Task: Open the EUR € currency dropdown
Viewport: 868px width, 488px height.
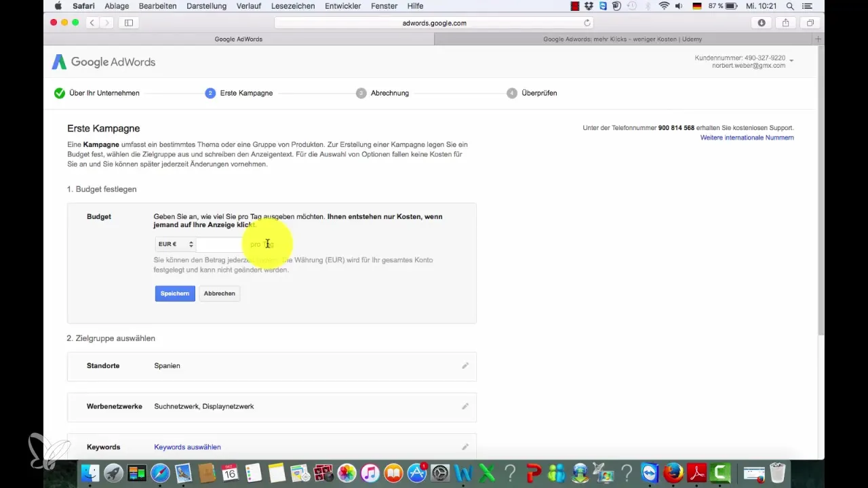Action: click(176, 244)
